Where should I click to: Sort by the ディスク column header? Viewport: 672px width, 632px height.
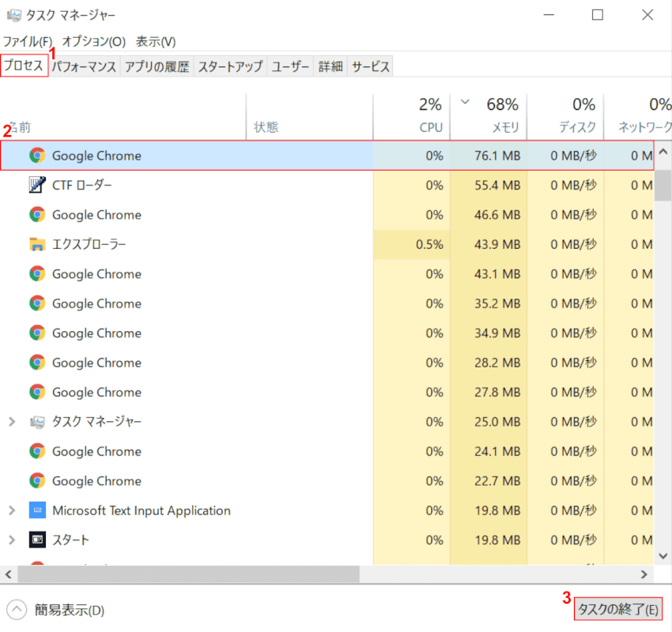(x=565, y=118)
